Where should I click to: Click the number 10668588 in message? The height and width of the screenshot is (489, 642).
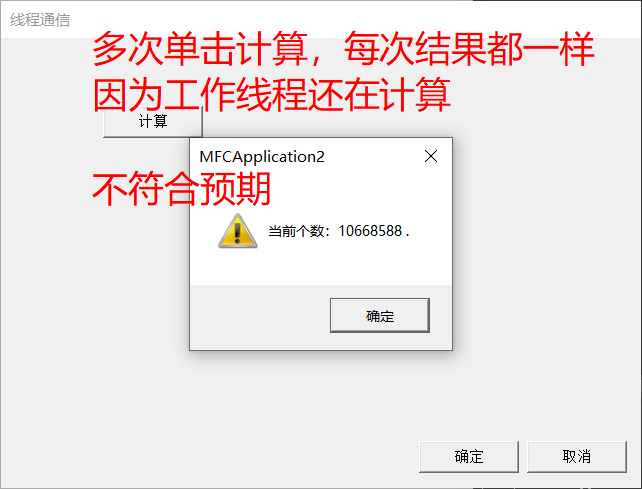pos(370,231)
